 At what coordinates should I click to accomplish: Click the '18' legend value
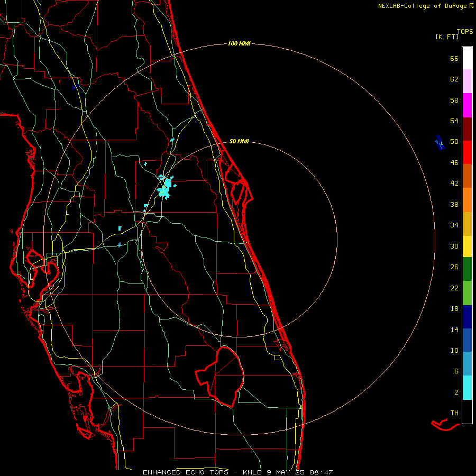(454, 309)
